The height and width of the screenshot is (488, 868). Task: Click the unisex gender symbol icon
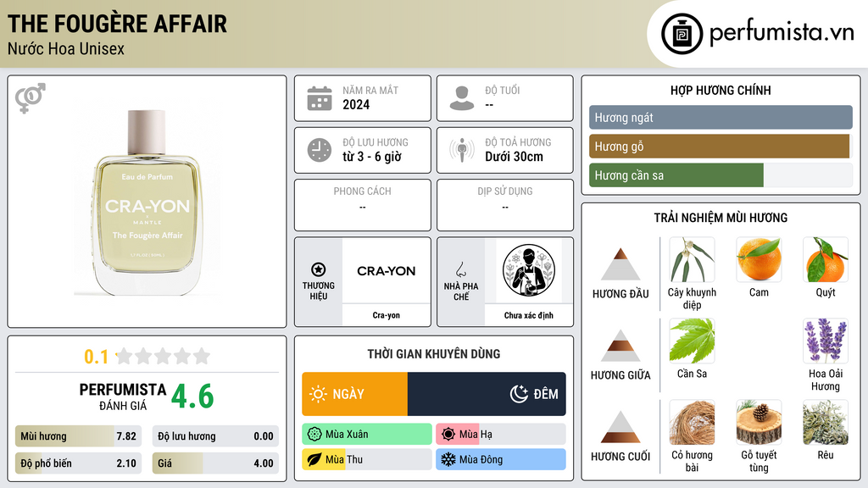(31, 98)
